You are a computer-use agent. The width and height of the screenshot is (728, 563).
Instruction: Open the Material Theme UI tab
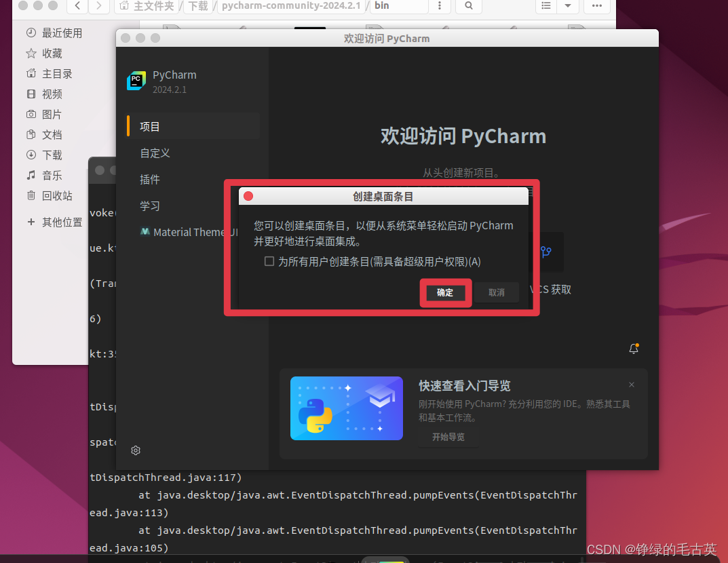click(189, 232)
